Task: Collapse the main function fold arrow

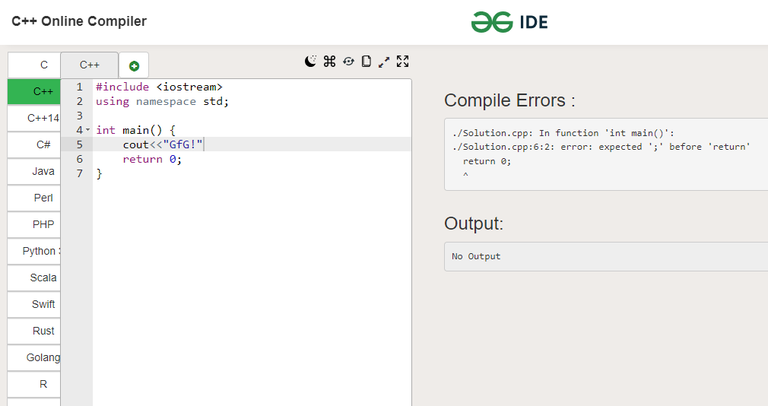Action: [x=88, y=130]
